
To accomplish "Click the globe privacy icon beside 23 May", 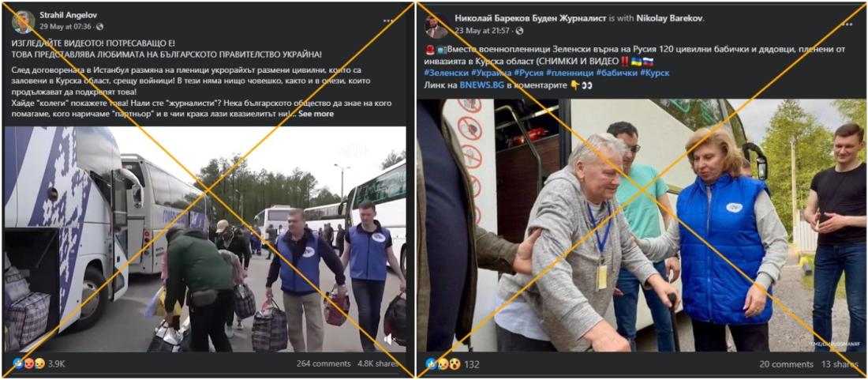I will pos(519,31).
